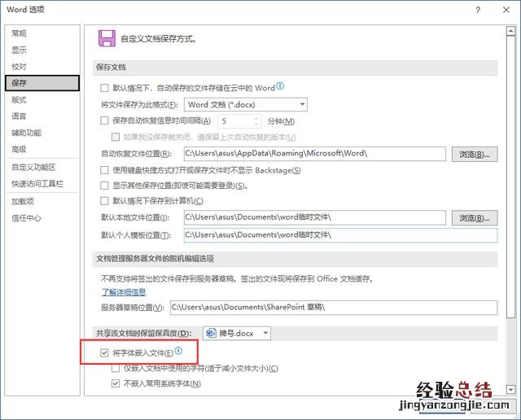Select the 常规 category

(x=42, y=33)
